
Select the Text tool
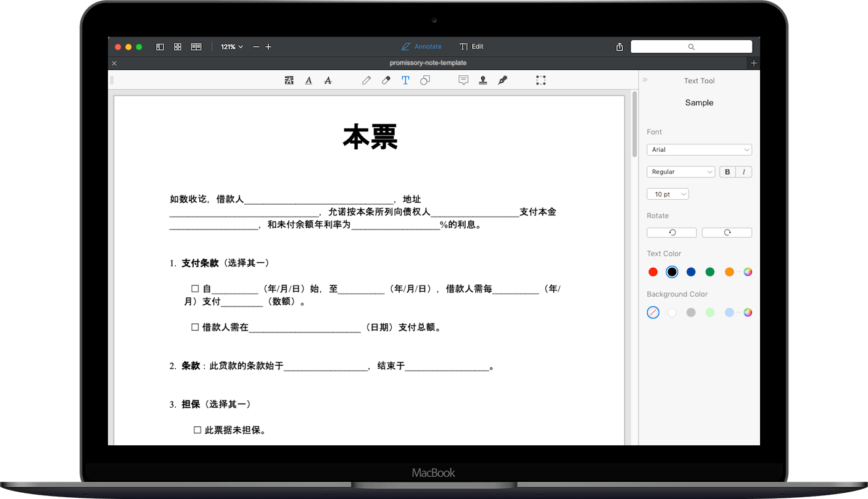point(405,80)
